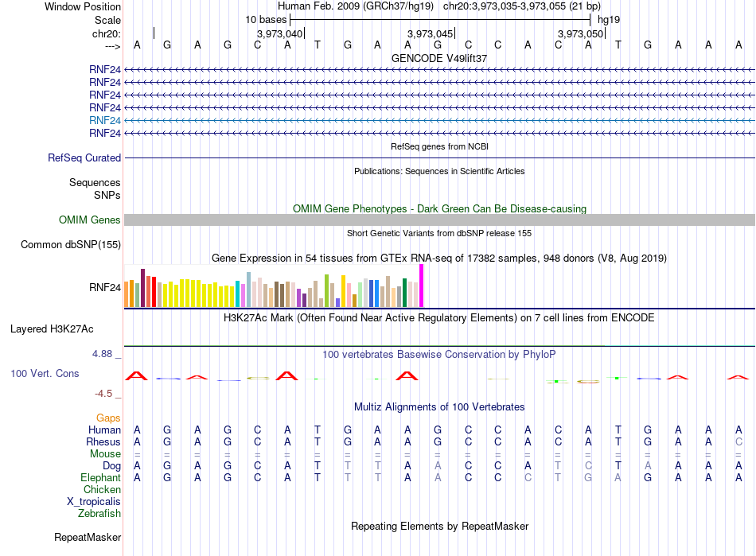Click the orange Gaps row label
This screenshot has width=756, height=556.
tap(108, 418)
